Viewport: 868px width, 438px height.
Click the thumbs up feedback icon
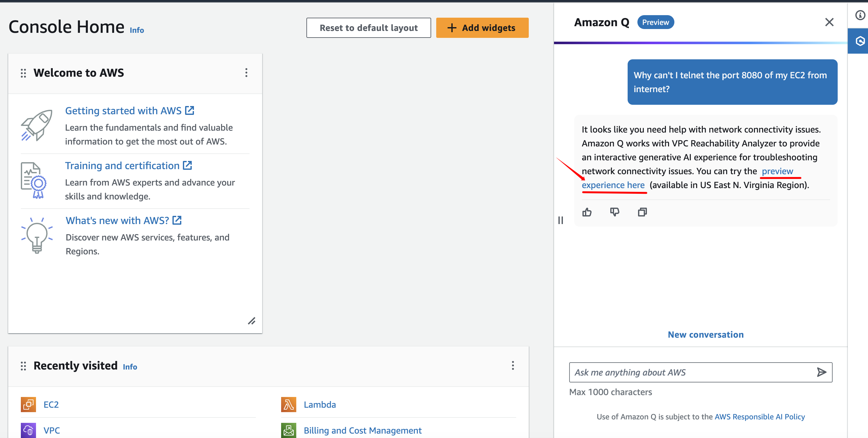(587, 212)
